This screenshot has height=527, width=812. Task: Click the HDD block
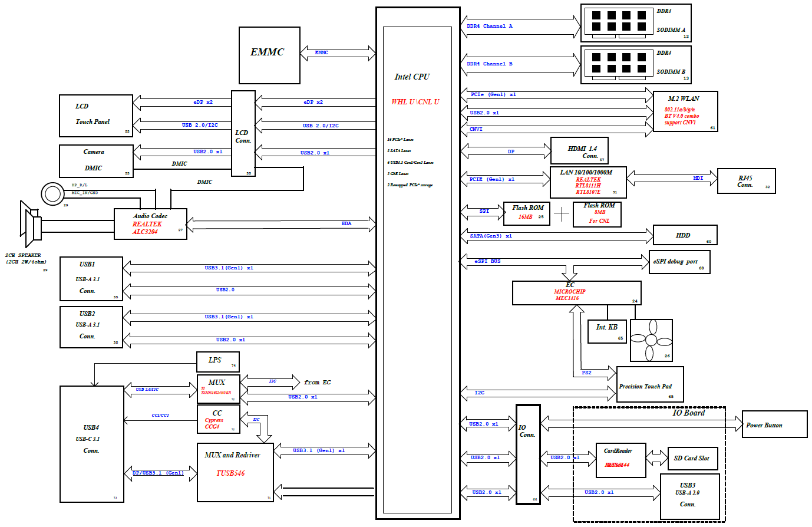[685, 235]
